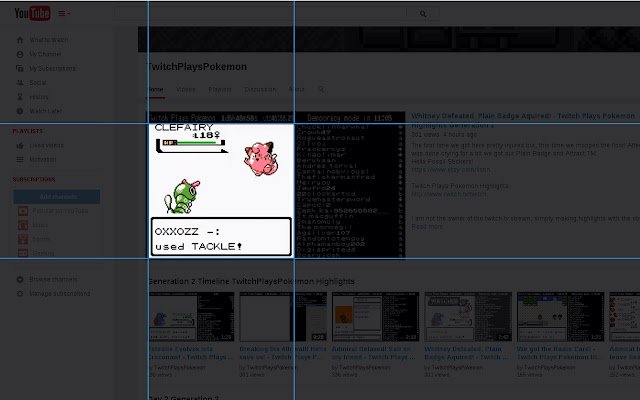This screenshot has height=400, width=640.
Task: Toggle the guide menu icon beside the logo
Action: (x=64, y=13)
